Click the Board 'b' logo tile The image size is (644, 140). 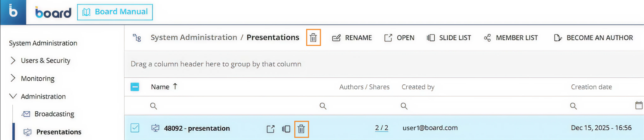pos(13,12)
